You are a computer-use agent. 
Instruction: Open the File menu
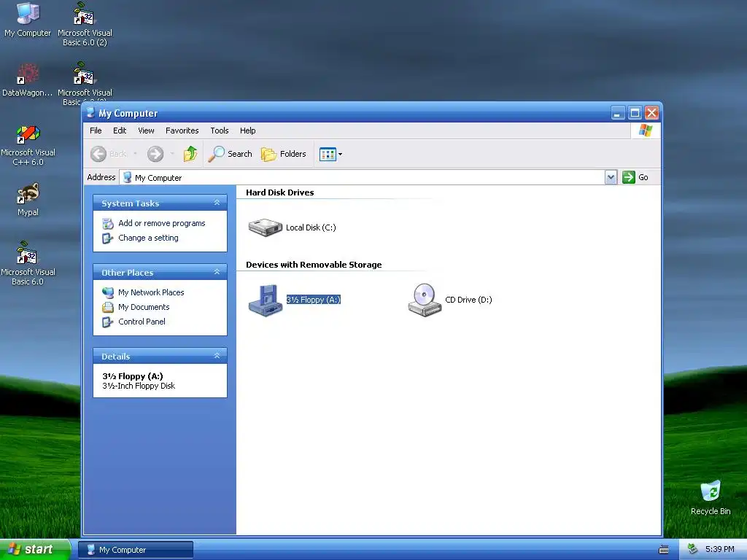[x=96, y=131]
